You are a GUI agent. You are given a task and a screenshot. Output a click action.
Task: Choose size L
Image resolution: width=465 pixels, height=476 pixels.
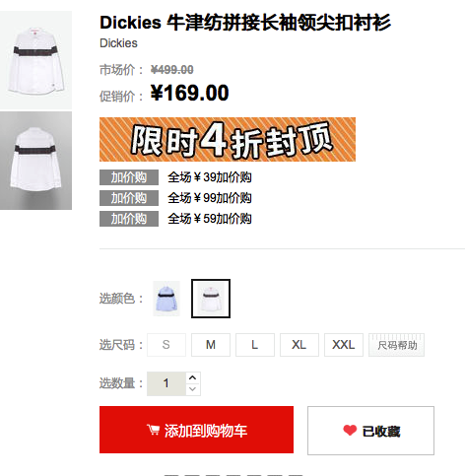click(255, 345)
